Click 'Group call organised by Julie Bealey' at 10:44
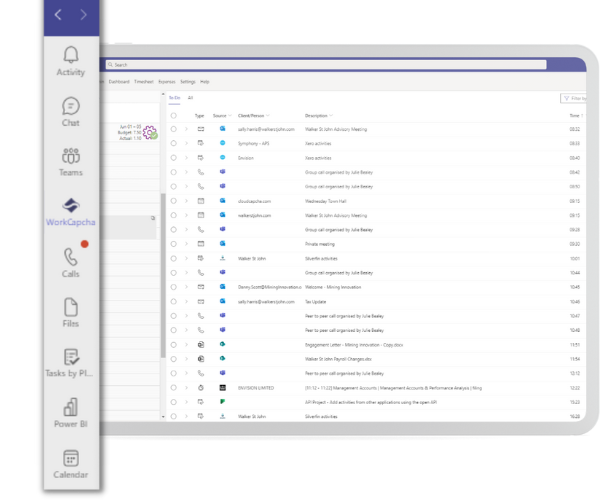Image resolution: width=600 pixels, height=500 pixels. (x=339, y=273)
